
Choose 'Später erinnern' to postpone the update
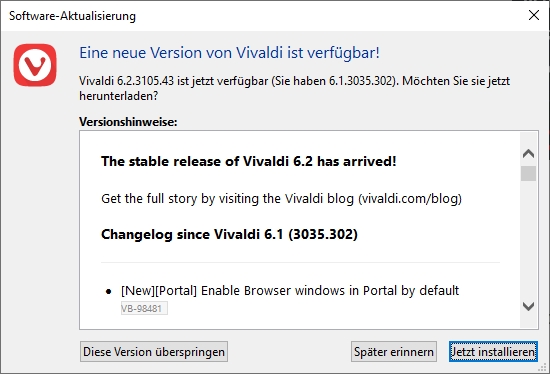[x=394, y=352]
